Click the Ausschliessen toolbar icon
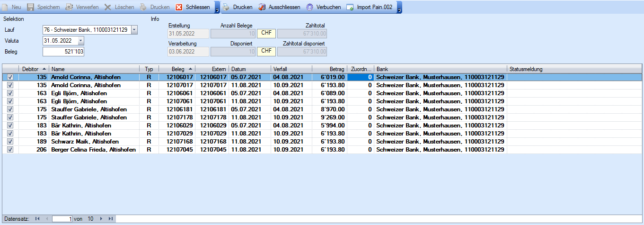 pyautogui.click(x=262, y=7)
